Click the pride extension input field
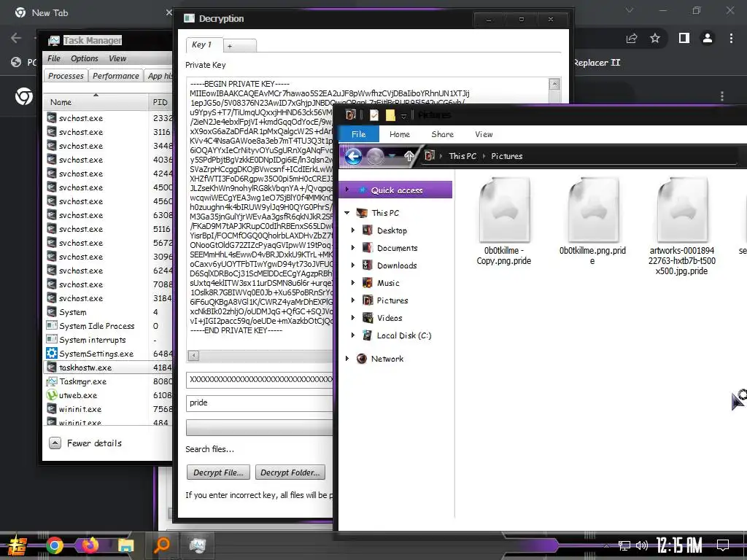Viewport: 747px width, 560px height. pyautogui.click(x=260, y=402)
